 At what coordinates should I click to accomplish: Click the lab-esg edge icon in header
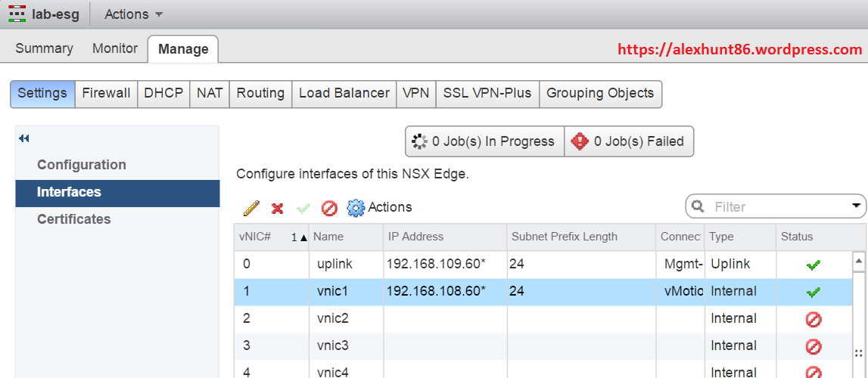[x=17, y=14]
